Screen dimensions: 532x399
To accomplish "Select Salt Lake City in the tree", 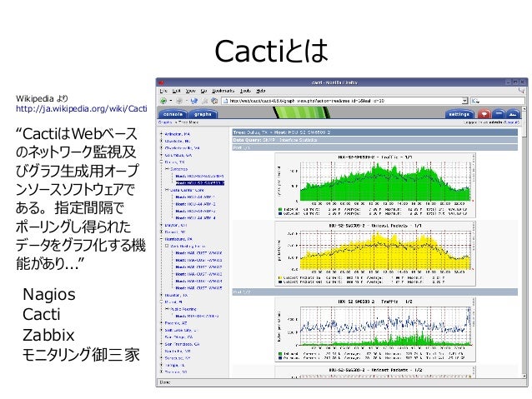I will click(180, 330).
